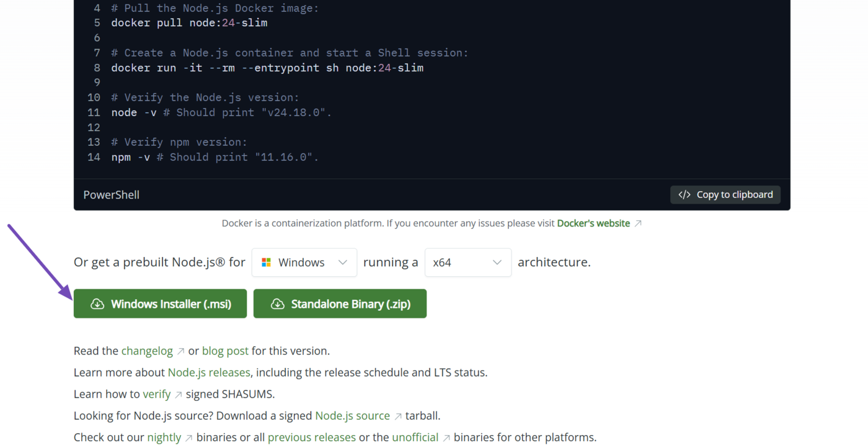Open the previous releases link
This screenshot has width=868, height=445.
click(312, 438)
